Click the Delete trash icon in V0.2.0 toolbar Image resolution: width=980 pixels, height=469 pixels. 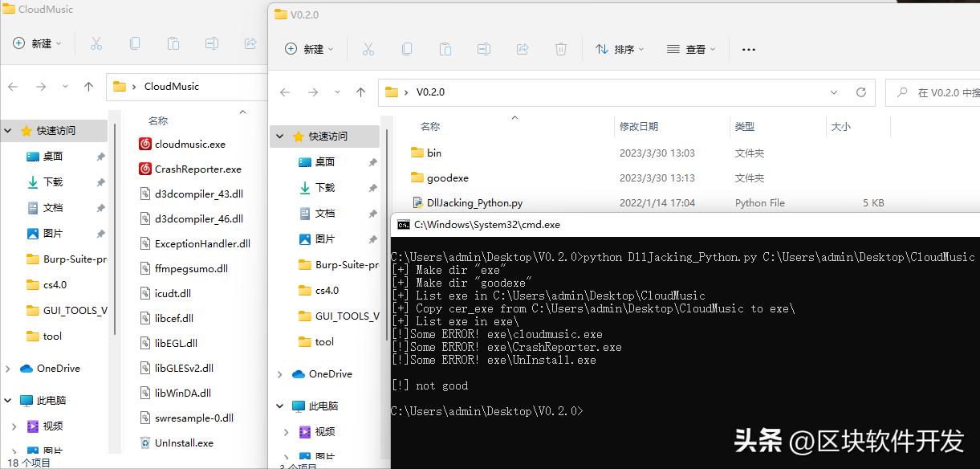(561, 49)
